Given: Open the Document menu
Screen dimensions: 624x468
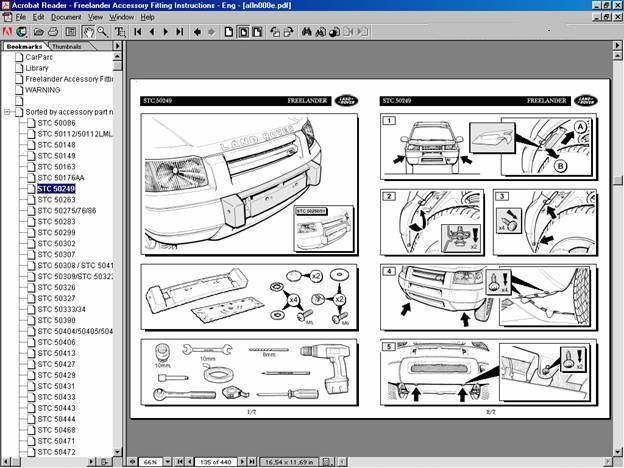Looking at the screenshot, I should tap(66, 17).
